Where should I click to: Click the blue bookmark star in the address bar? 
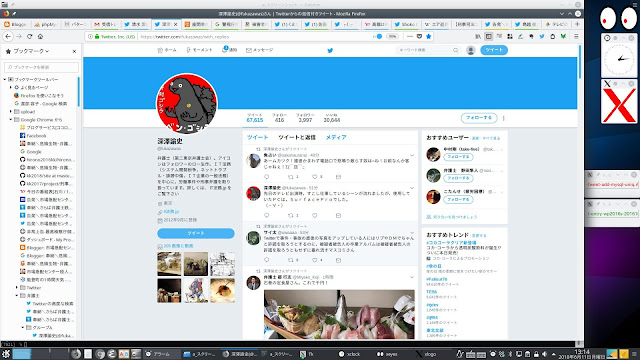(428, 36)
